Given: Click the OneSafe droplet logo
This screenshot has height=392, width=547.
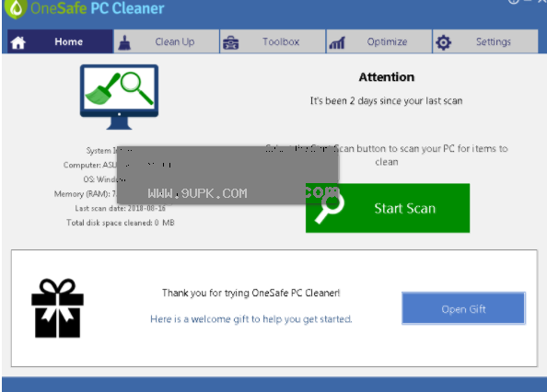Looking at the screenshot, I should pos(15,8).
